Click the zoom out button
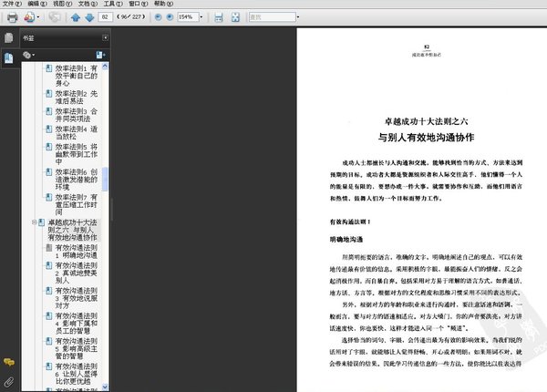Image resolution: width=547 pixels, height=392 pixels. pyautogui.click(x=158, y=17)
